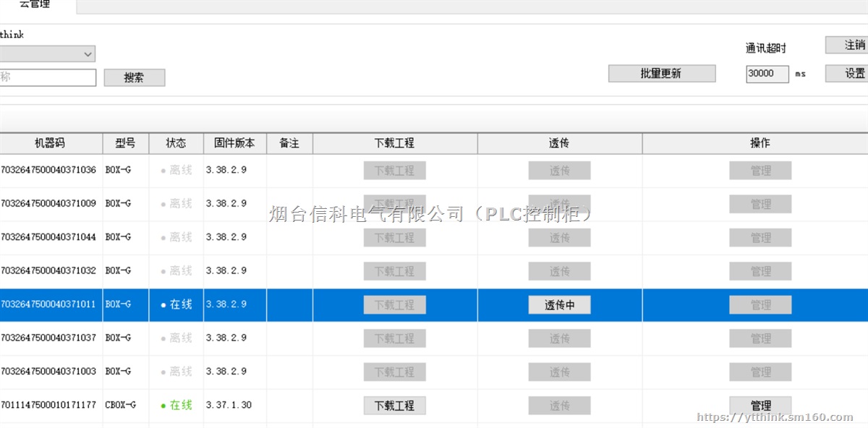Viewport: 868px width, 428px height.
Task: Sort by the 机器码 column header
Action: coord(50,142)
